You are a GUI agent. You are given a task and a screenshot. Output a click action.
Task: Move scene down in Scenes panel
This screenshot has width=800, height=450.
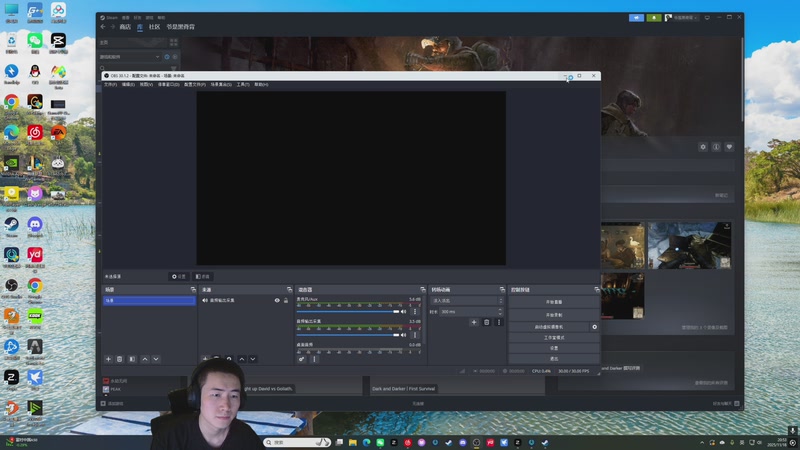[156, 359]
